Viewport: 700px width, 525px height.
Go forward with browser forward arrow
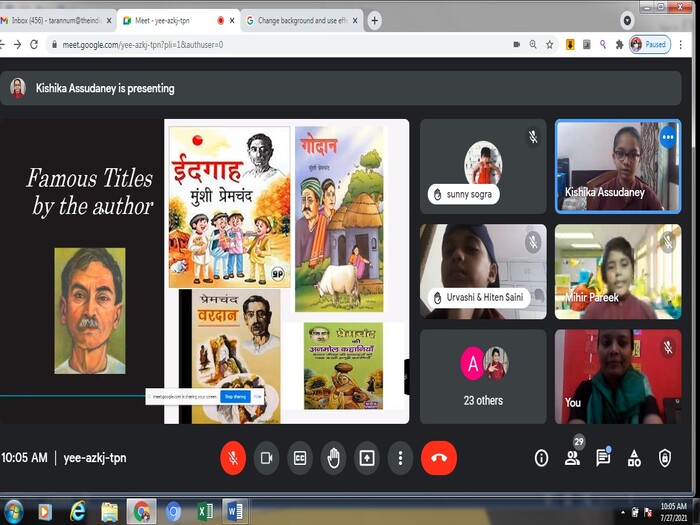[x=17, y=45]
